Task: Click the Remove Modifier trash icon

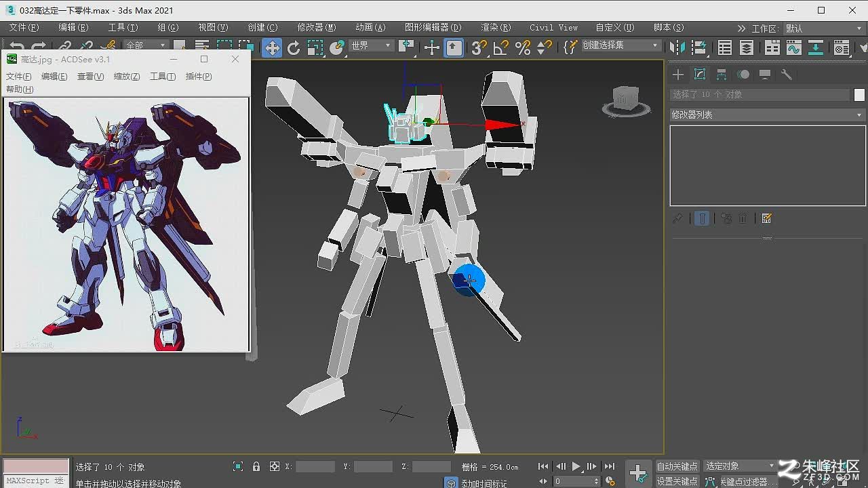Action: (743, 218)
